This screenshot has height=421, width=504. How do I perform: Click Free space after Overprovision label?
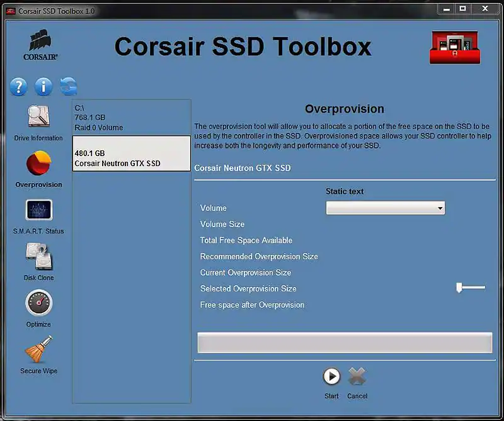point(253,305)
